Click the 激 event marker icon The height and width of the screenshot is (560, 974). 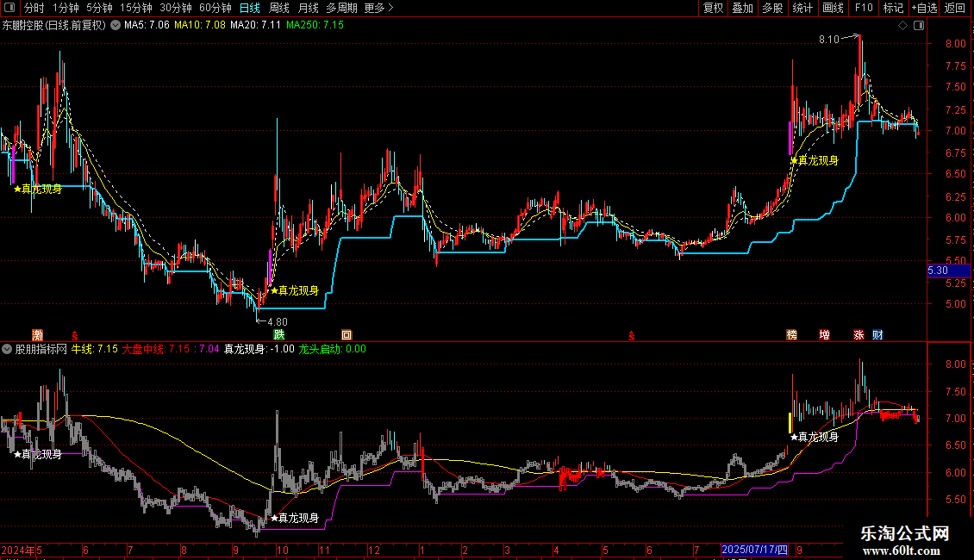[x=37, y=335]
